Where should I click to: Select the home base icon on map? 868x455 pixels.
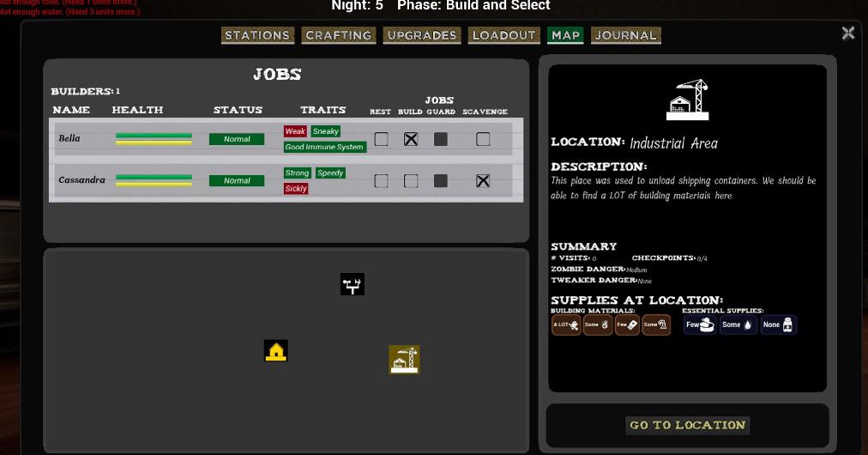[275, 351]
